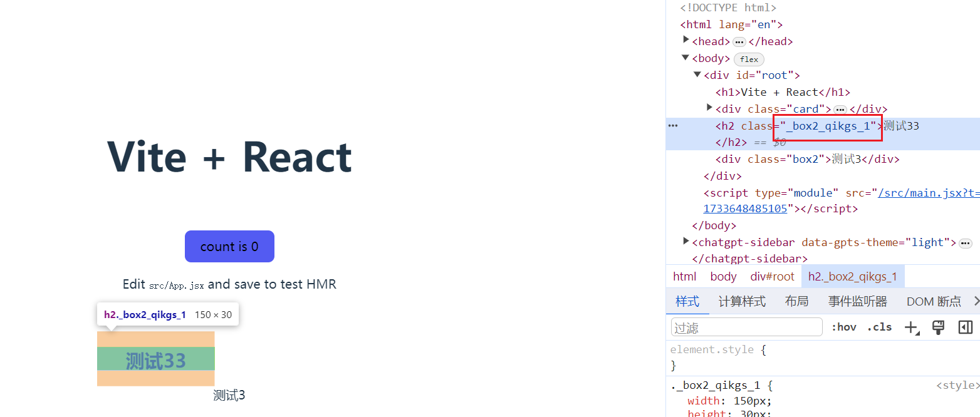Switch to the 样式 tab
The image size is (980, 417).
point(687,301)
